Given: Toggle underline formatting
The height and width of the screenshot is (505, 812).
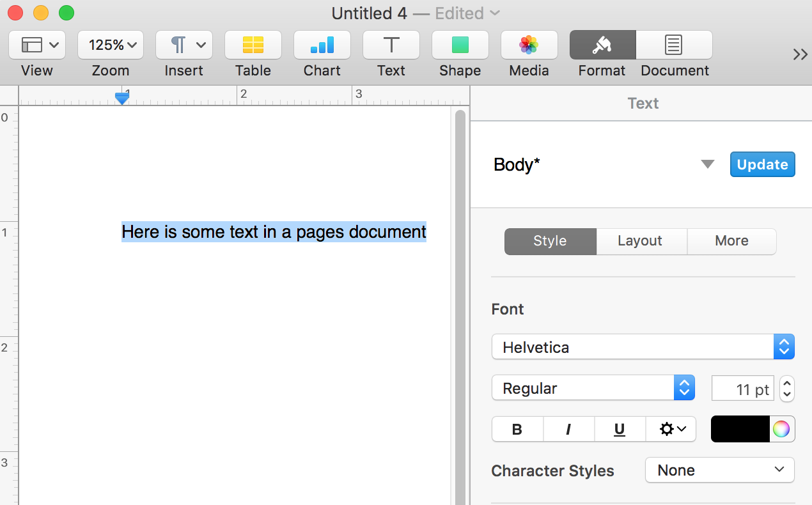Looking at the screenshot, I should click(620, 429).
